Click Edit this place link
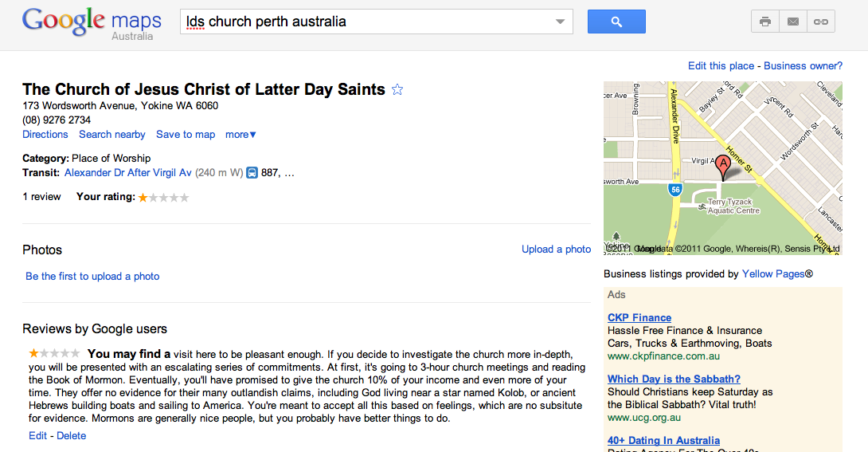This screenshot has height=452, width=868. click(x=721, y=66)
